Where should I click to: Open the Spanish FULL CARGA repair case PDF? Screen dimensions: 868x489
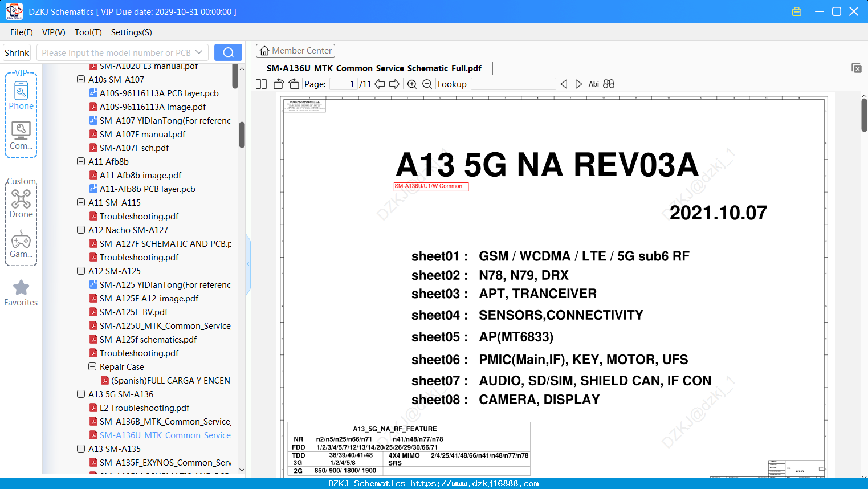click(166, 381)
